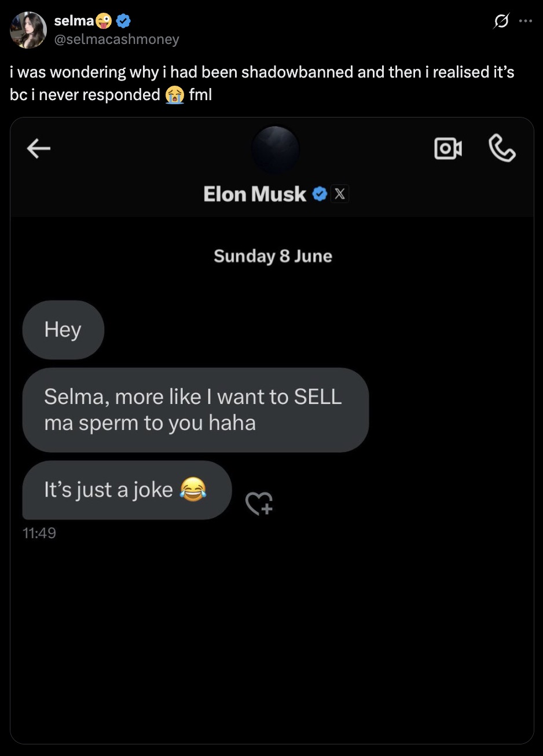Click the verified badge next to selma

(124, 22)
